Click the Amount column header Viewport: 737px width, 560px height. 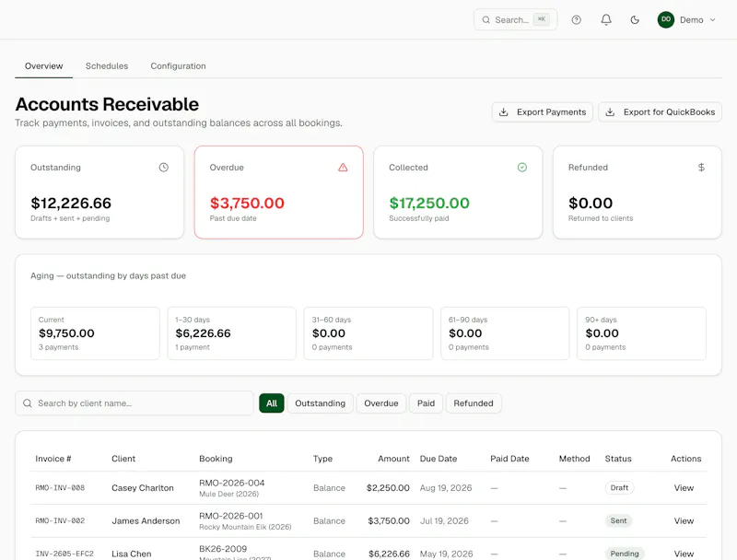[393, 459]
